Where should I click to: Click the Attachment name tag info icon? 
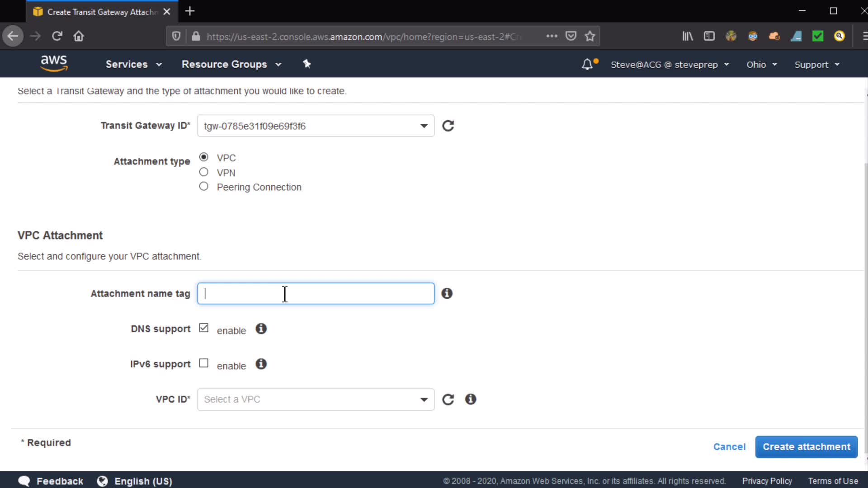click(x=447, y=293)
